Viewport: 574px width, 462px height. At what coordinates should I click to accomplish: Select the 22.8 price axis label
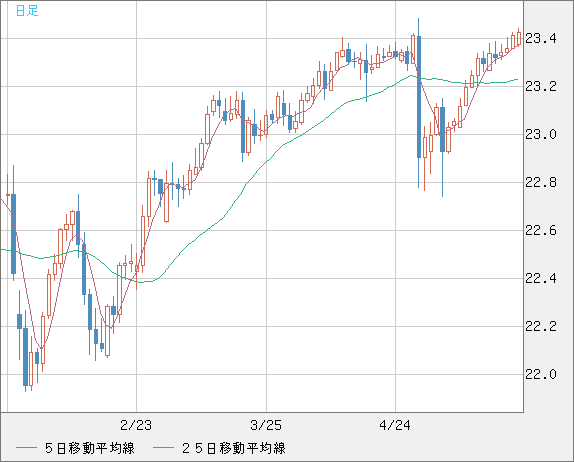click(x=541, y=182)
